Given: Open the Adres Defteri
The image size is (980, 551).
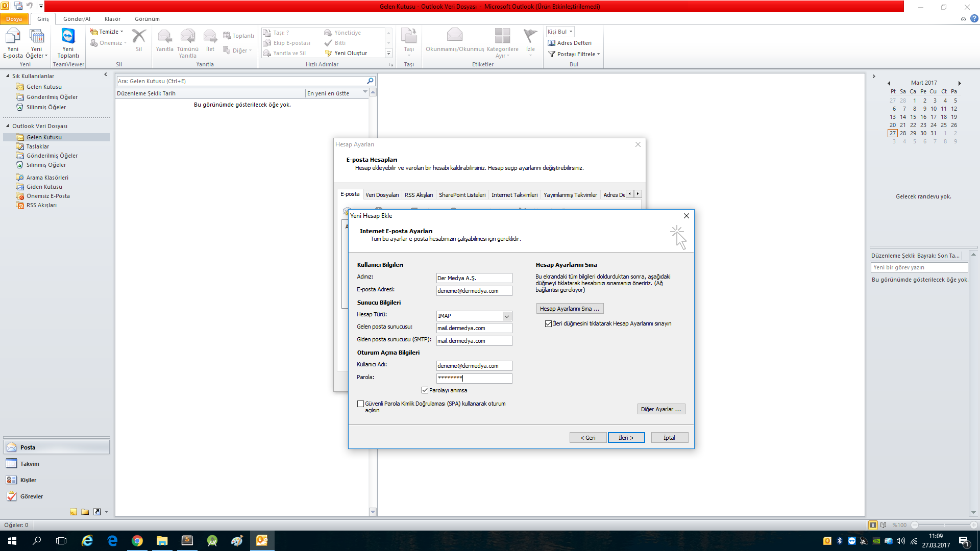Looking at the screenshot, I should click(570, 43).
